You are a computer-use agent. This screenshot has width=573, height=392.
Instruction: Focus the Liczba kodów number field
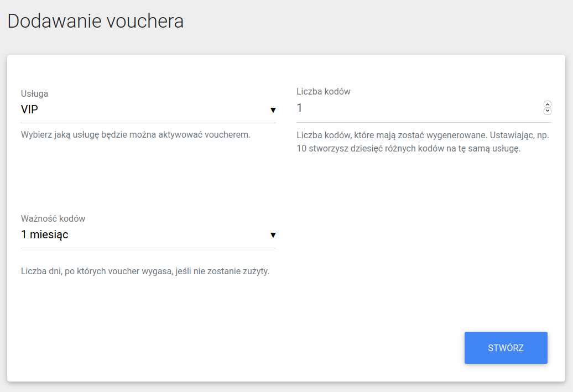(415, 108)
